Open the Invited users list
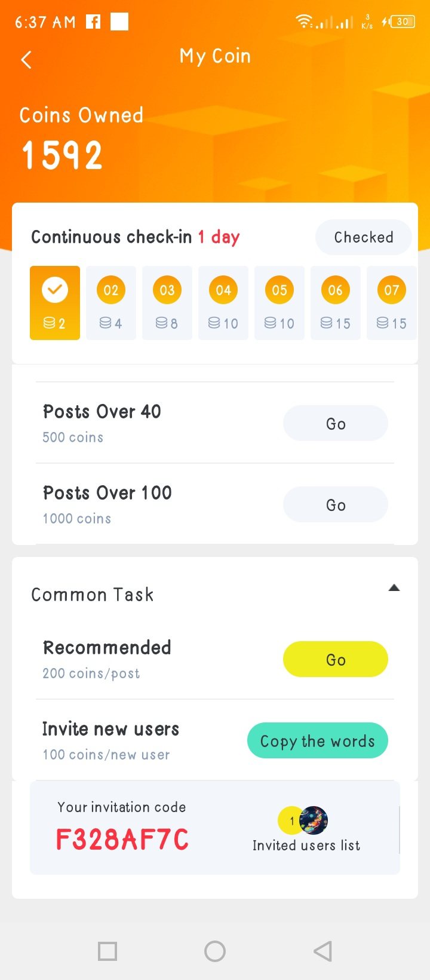 (x=306, y=845)
